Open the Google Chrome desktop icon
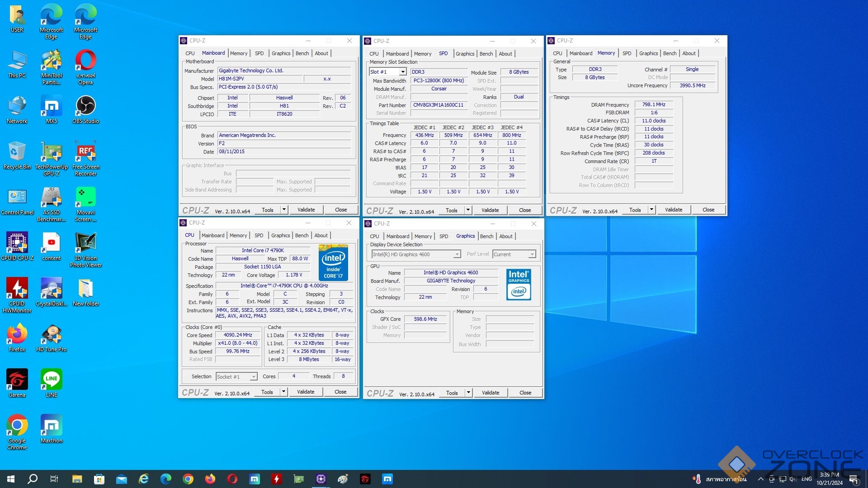The width and height of the screenshot is (868, 488). coord(17,432)
